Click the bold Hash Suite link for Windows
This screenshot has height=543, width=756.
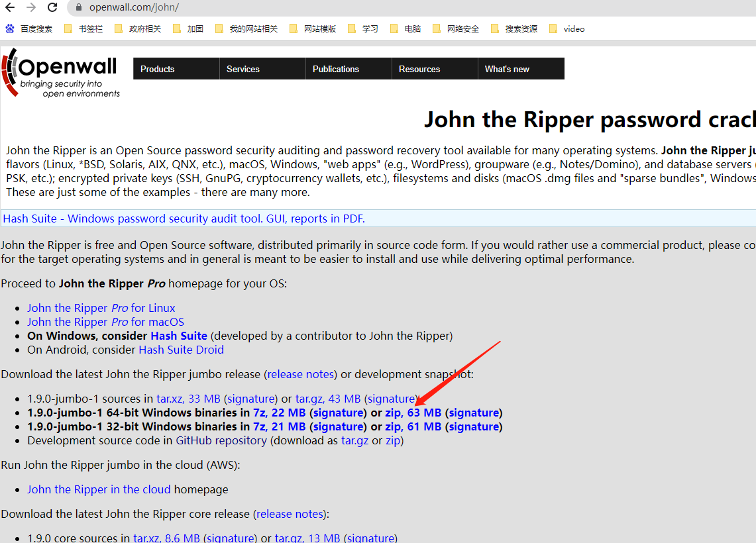tap(179, 336)
